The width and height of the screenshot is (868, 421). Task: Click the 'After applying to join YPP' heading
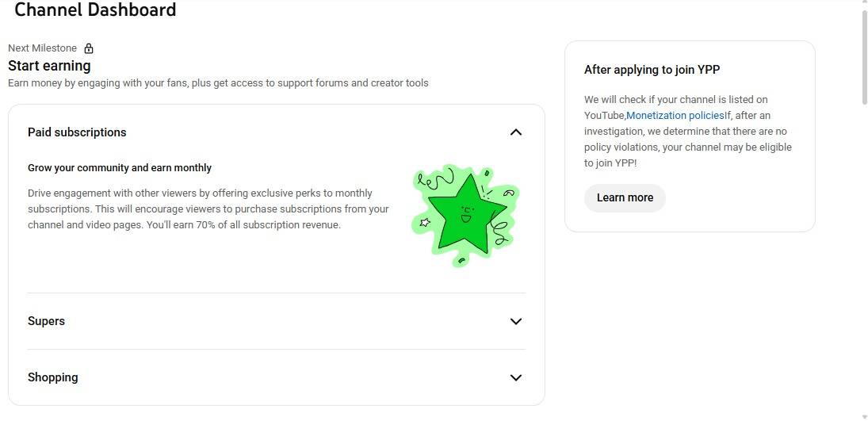coord(652,70)
